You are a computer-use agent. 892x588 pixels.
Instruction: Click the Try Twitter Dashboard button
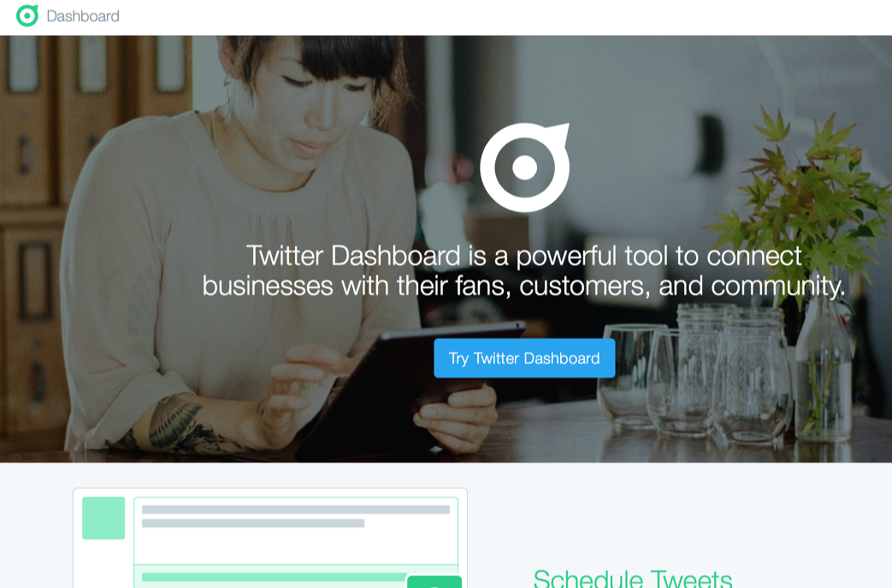click(524, 358)
